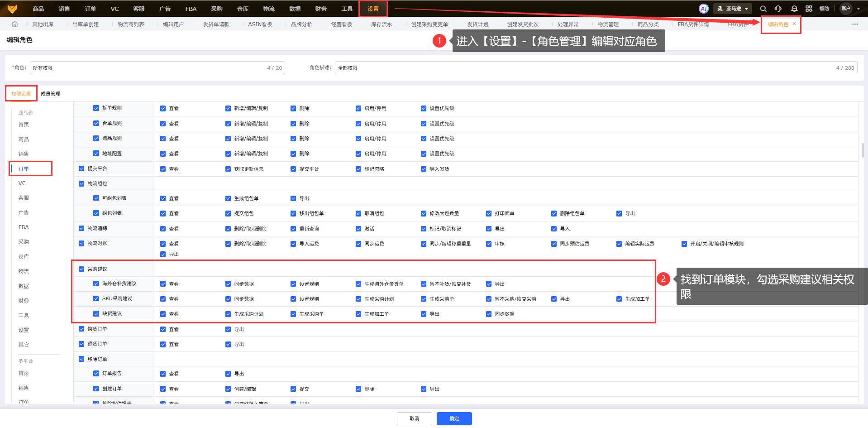Uncheck the 暂不采购/恢复采购 permission
This screenshot has width=868, height=428.
(x=489, y=299)
